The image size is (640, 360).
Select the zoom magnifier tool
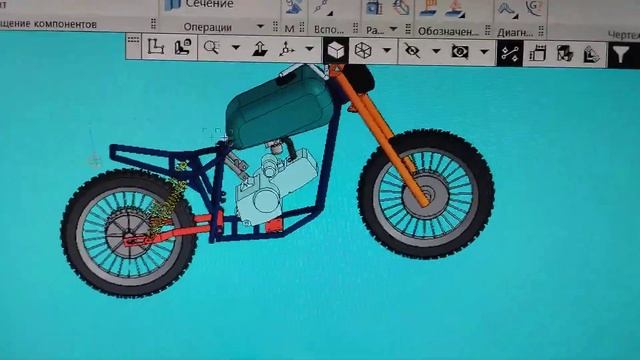[x=211, y=47]
